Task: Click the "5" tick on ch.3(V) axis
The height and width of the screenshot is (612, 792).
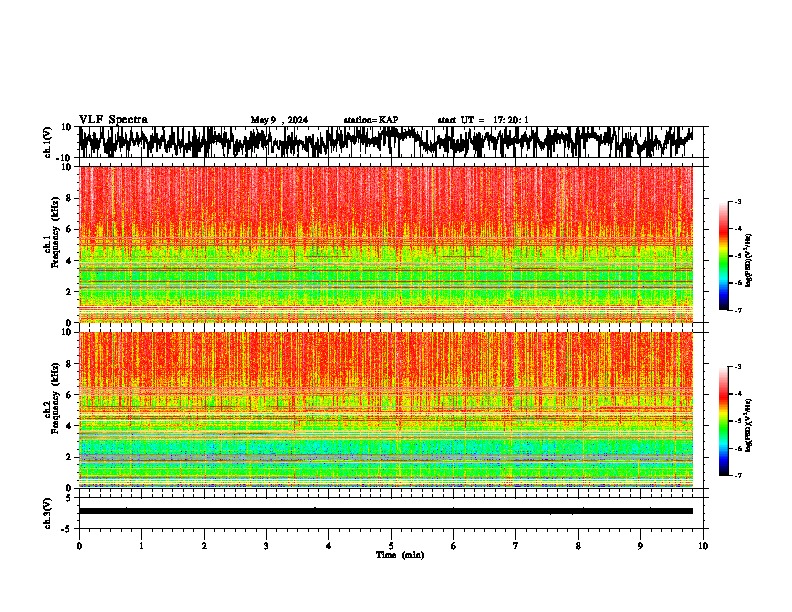Action: click(69, 498)
